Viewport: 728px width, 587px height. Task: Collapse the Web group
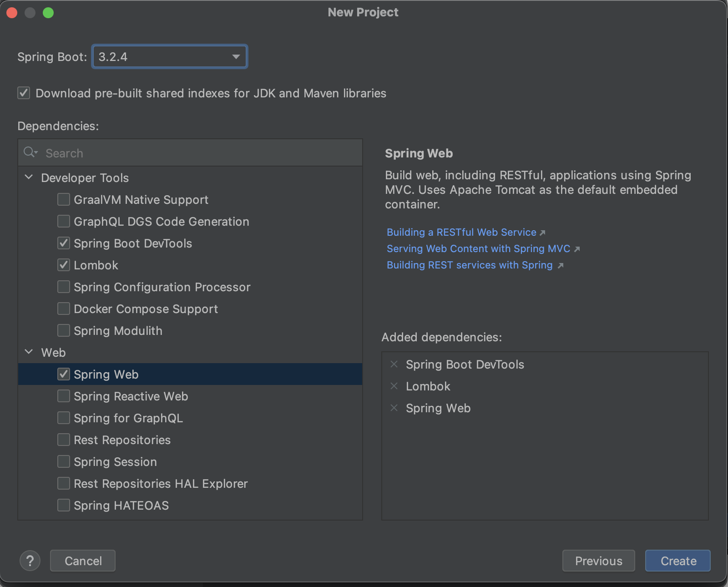pos(29,352)
